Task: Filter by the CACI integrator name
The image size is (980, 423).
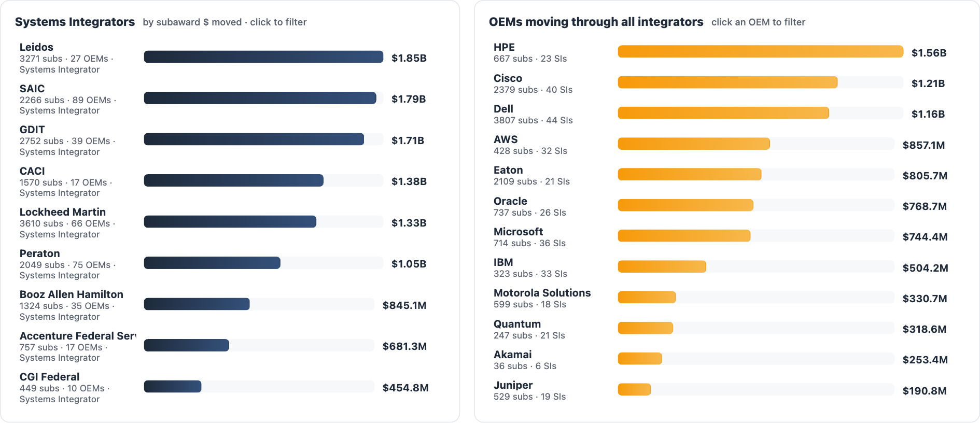Action: (x=32, y=171)
